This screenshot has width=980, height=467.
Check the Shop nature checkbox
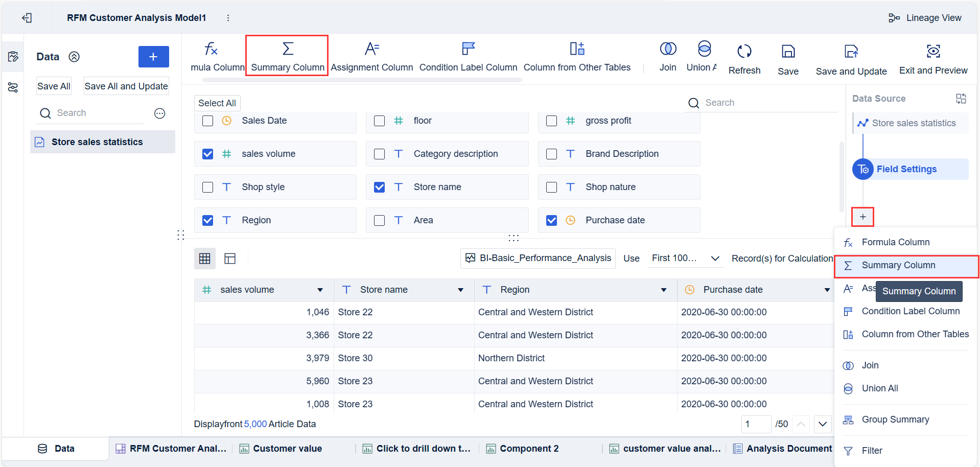[551, 188]
